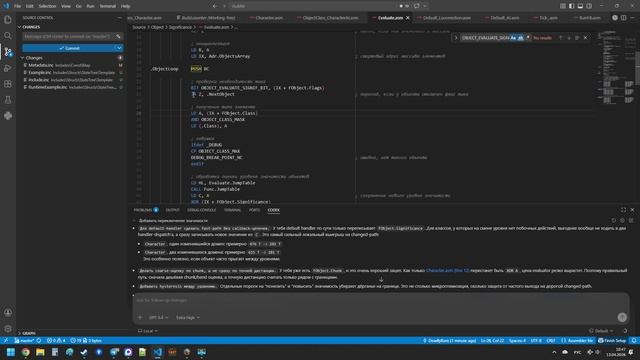
Task: Open Terminal menu
Action: click(x=107, y=6)
